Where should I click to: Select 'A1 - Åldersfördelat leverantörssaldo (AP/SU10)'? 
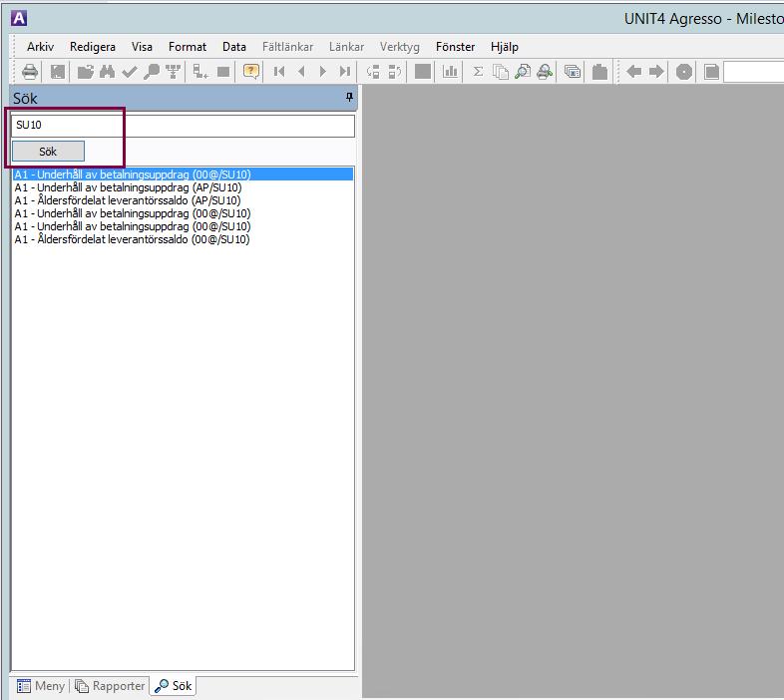coord(128,200)
